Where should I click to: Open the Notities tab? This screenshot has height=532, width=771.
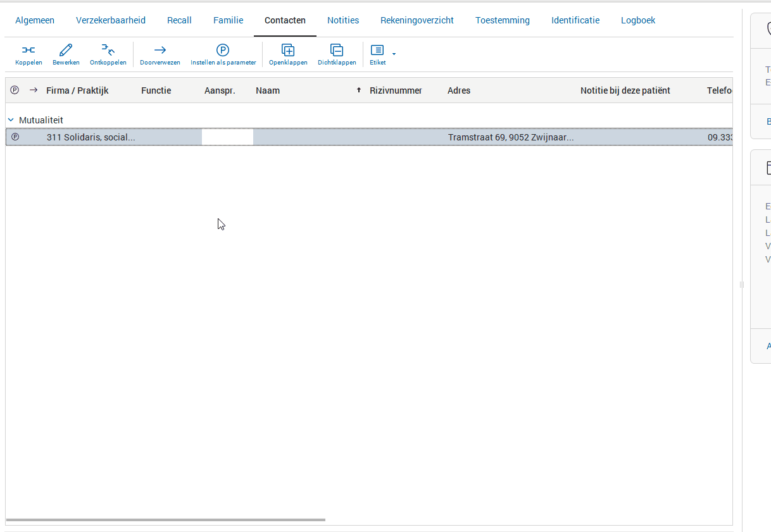click(343, 20)
